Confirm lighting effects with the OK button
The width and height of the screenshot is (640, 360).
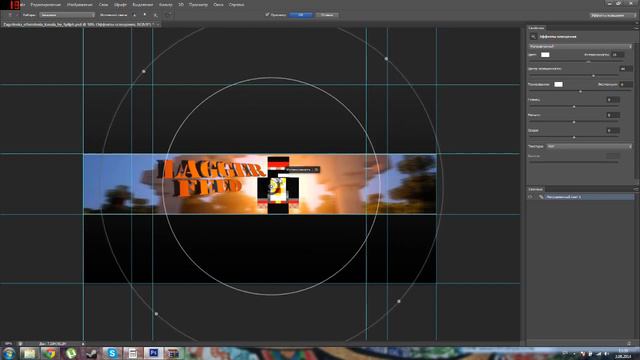300,15
